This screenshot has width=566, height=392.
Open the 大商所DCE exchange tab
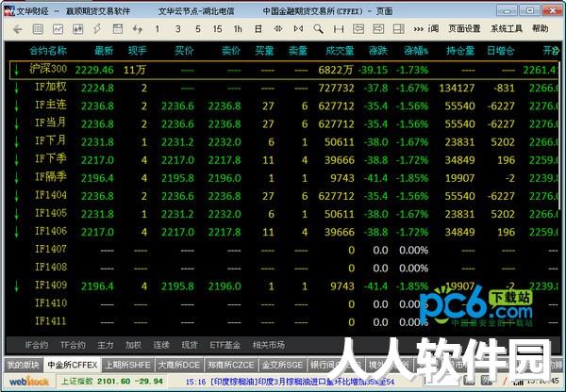coord(179,365)
